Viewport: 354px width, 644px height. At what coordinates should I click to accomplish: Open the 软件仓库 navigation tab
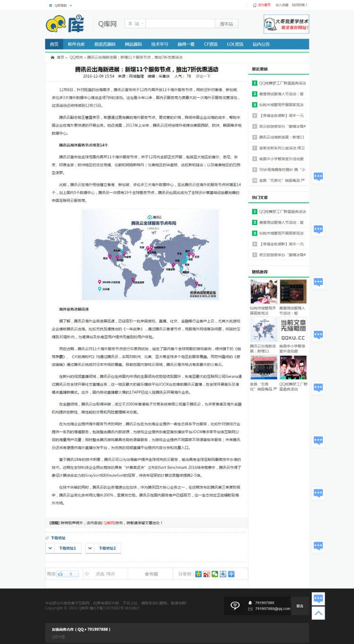tap(76, 44)
